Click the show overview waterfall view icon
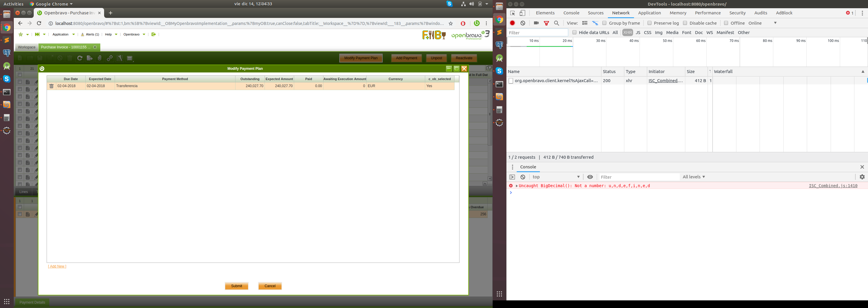Viewport: 868px width, 308px height. [x=595, y=23]
